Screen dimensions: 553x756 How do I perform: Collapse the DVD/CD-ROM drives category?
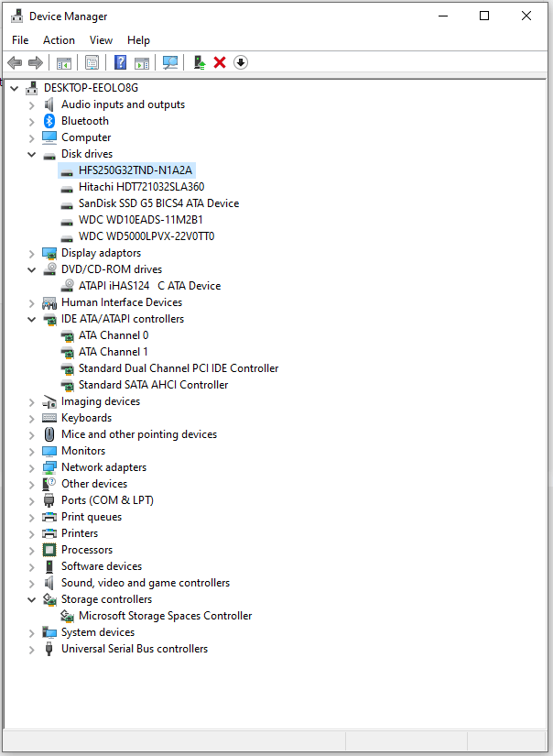[32, 270]
